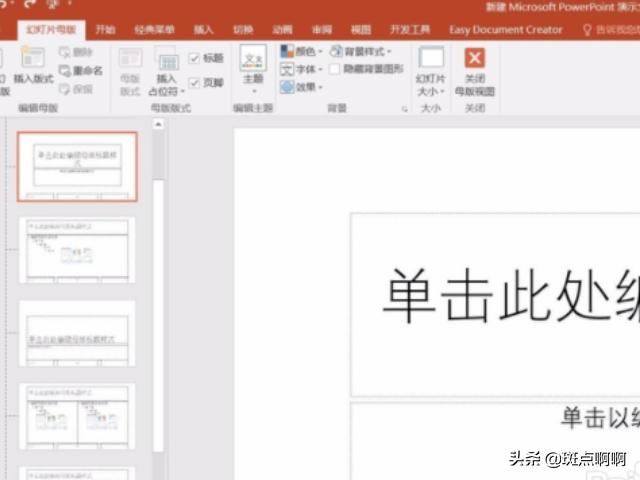Switch to the Insert (插入) tab
The image size is (640, 480).
pos(203,30)
